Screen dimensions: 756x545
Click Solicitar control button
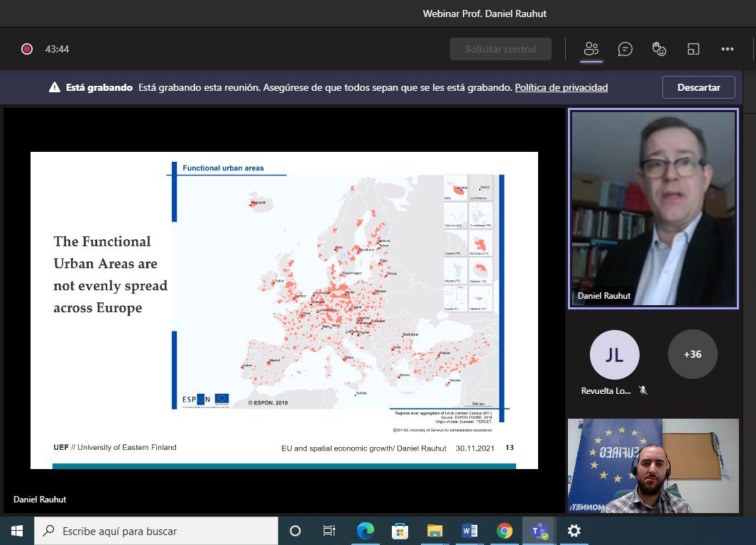pyautogui.click(x=500, y=49)
